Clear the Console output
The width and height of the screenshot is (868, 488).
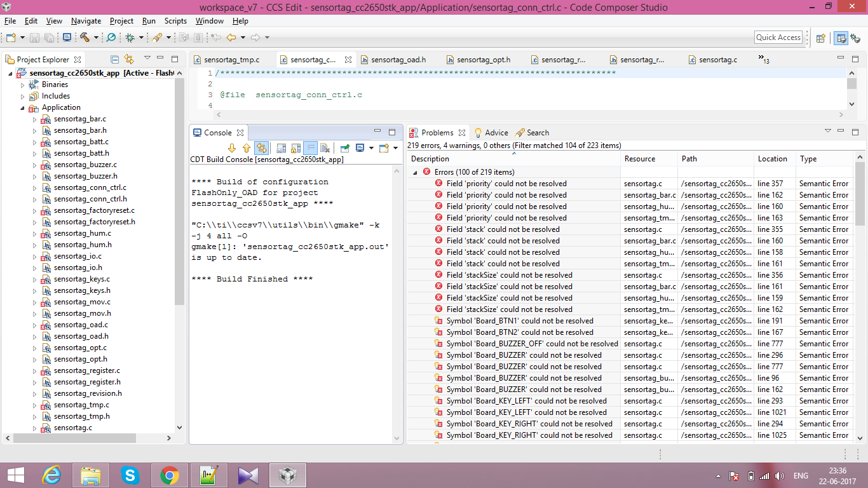point(325,148)
